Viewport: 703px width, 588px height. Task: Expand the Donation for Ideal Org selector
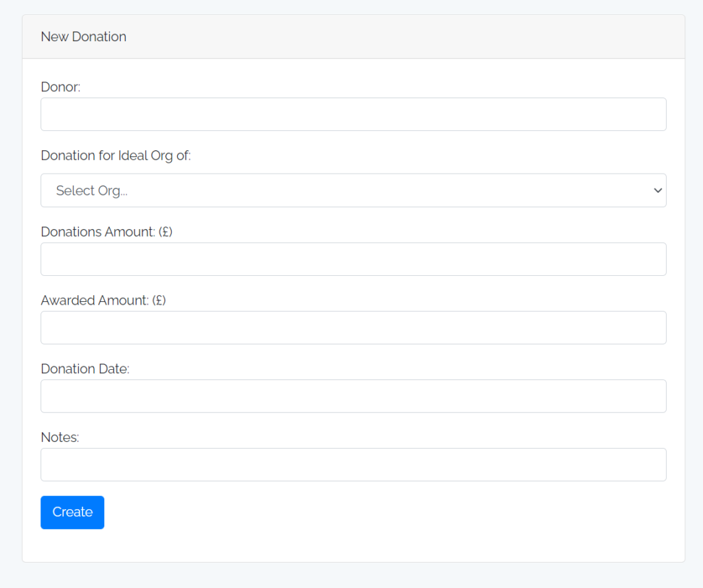(x=354, y=190)
